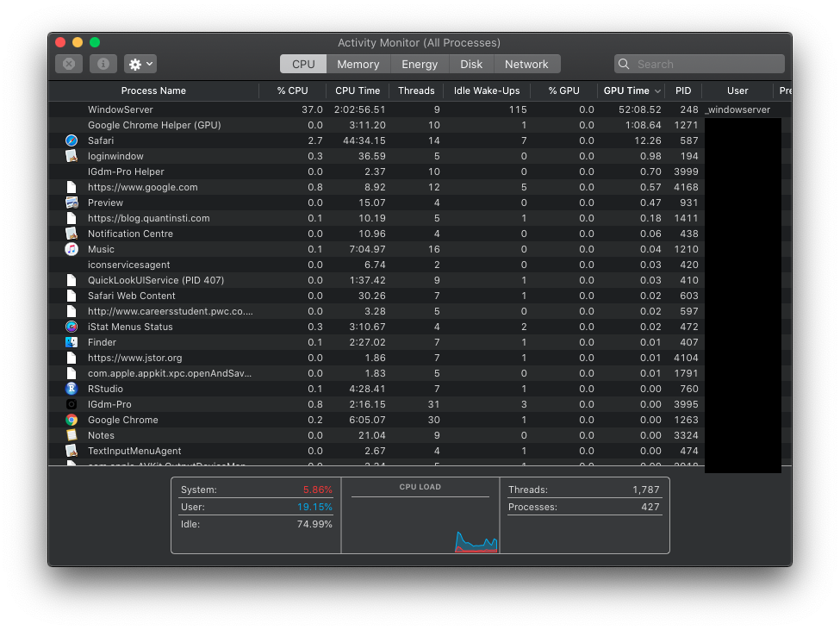This screenshot has height=630, width=840.
Task: Click the RStudio icon
Action: (72, 389)
